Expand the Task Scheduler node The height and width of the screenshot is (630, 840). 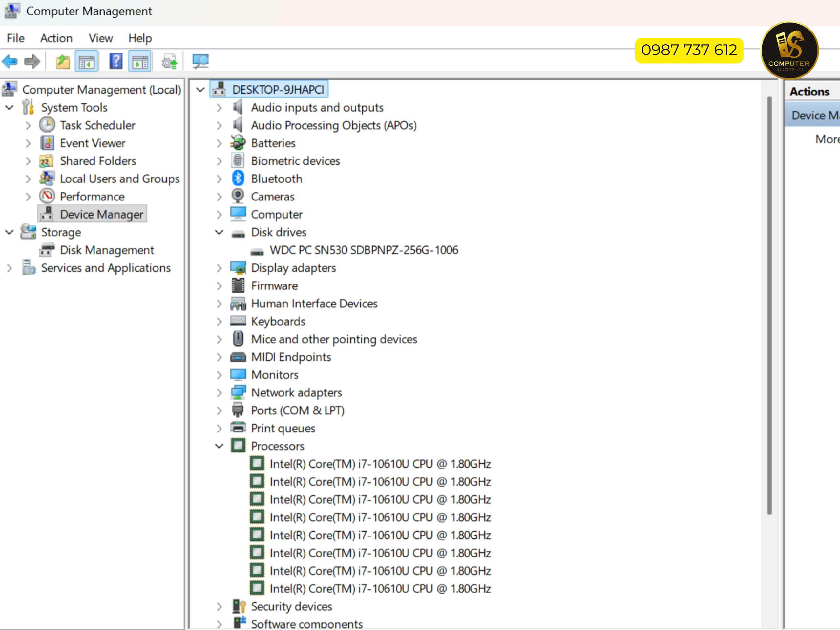coord(28,125)
